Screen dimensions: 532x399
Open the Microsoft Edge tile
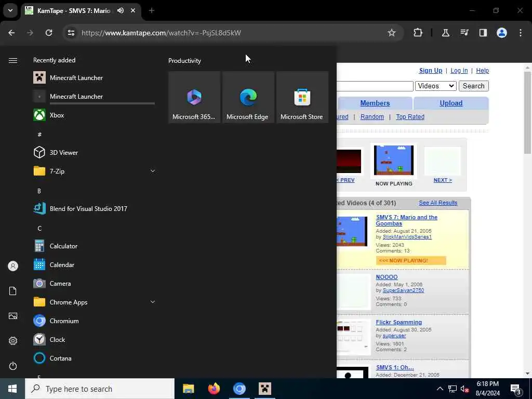[x=248, y=97]
